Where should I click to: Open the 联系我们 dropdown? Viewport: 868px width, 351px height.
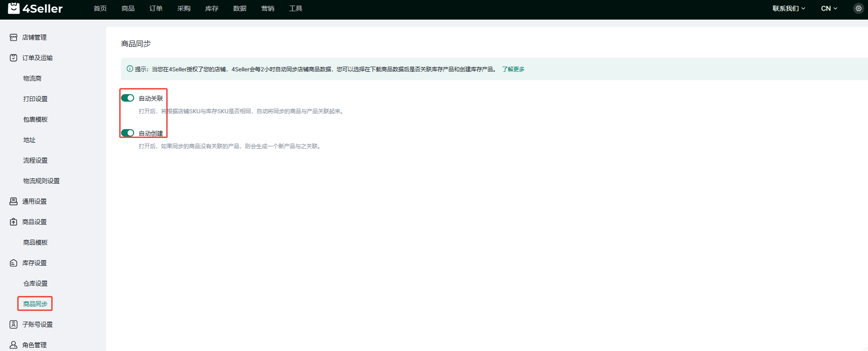coord(789,8)
